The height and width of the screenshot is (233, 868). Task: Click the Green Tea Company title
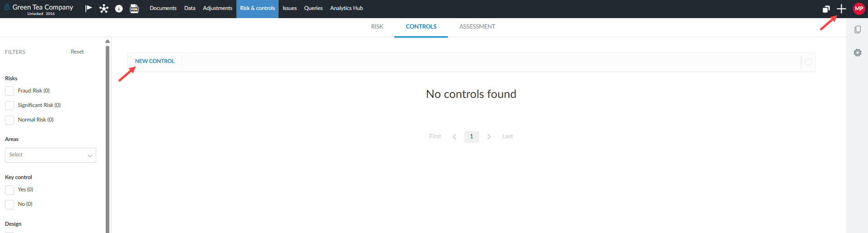(43, 7)
